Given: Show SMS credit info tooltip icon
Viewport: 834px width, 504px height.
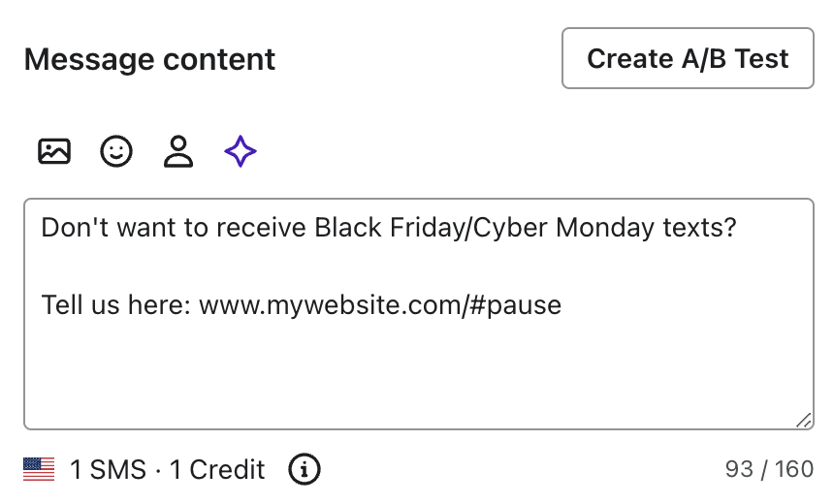Looking at the screenshot, I should click(305, 470).
